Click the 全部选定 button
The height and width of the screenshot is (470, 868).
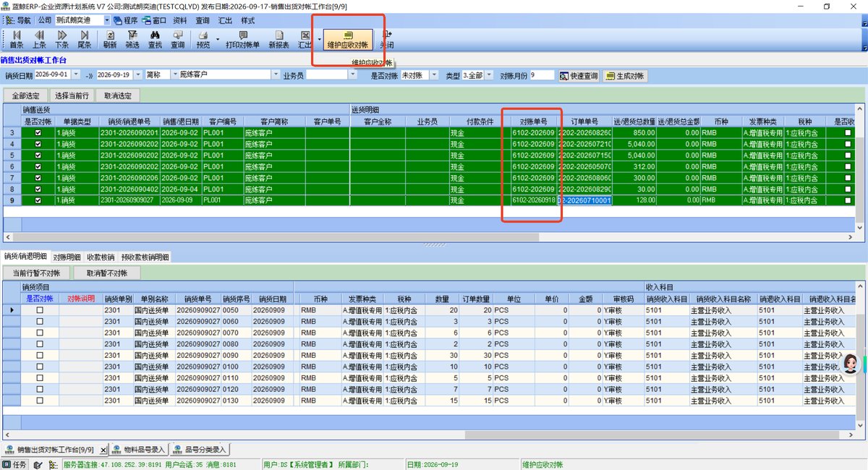tap(25, 95)
